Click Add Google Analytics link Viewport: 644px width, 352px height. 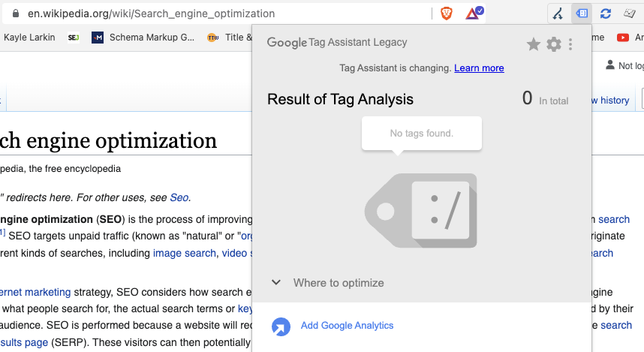(347, 325)
